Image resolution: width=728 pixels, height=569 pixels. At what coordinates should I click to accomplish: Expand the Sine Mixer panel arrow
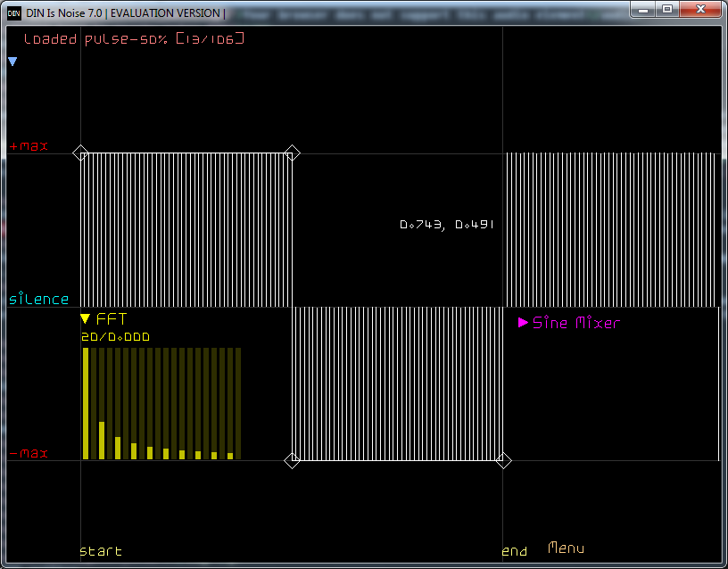pyautogui.click(x=524, y=323)
